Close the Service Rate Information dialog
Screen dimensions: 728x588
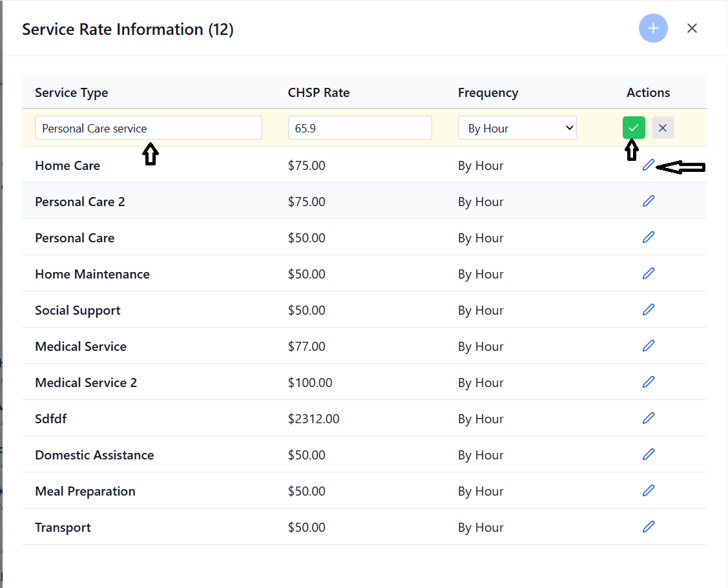pos(692,28)
